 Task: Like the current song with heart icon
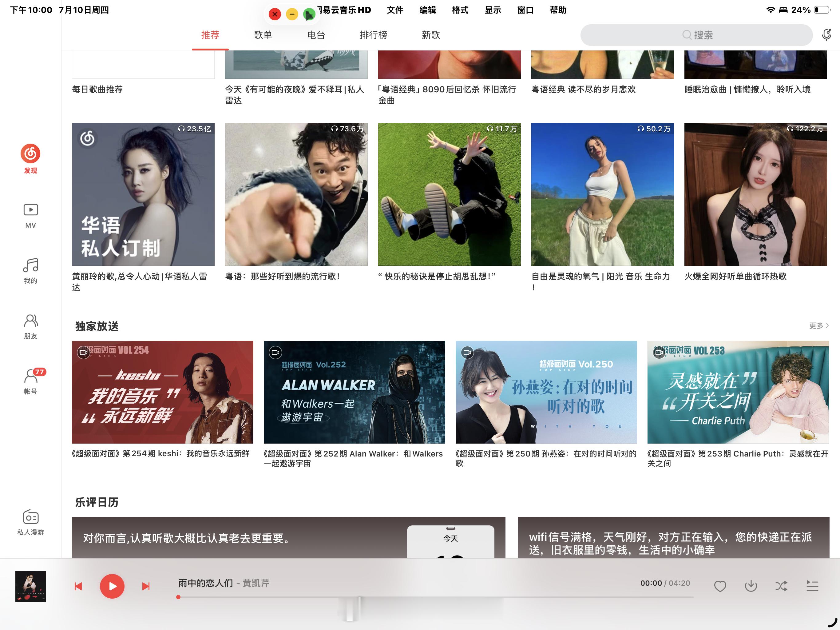point(720,586)
